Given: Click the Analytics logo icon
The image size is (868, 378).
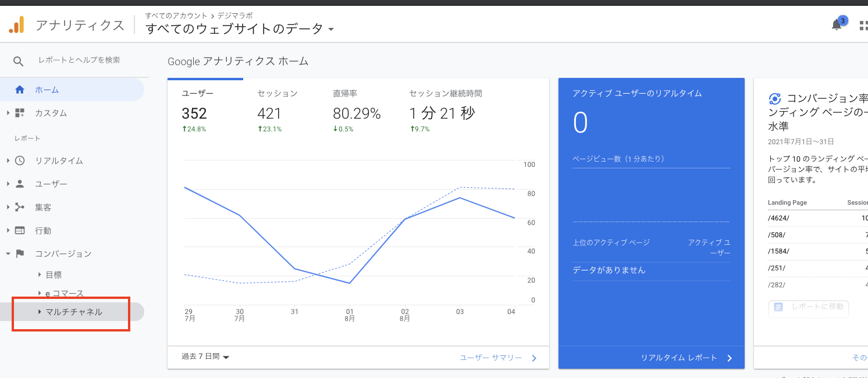Looking at the screenshot, I should click(17, 24).
